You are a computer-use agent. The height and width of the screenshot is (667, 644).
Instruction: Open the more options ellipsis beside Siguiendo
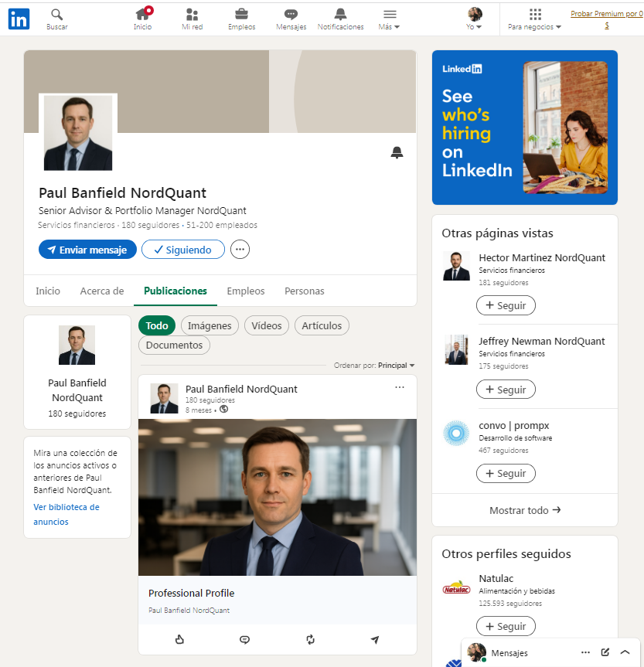coord(240,250)
